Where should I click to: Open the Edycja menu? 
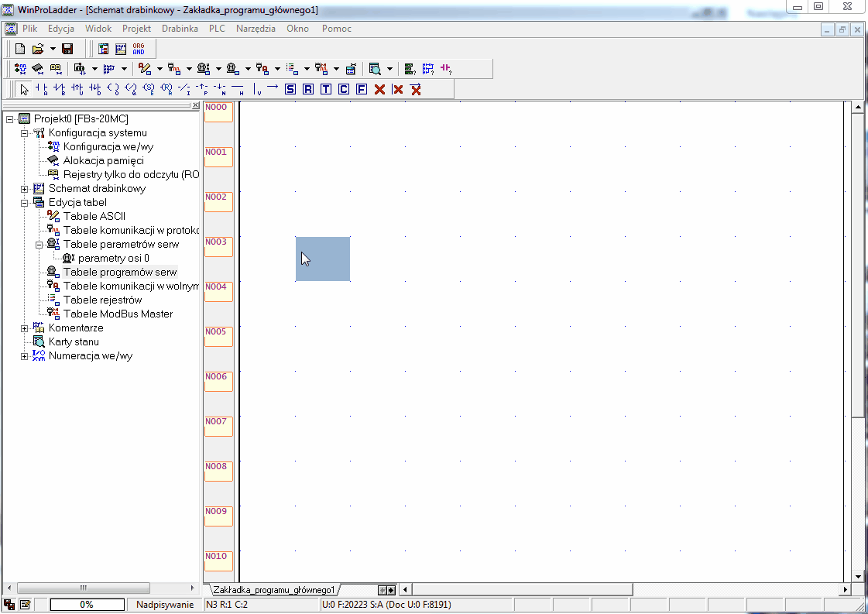[61, 29]
